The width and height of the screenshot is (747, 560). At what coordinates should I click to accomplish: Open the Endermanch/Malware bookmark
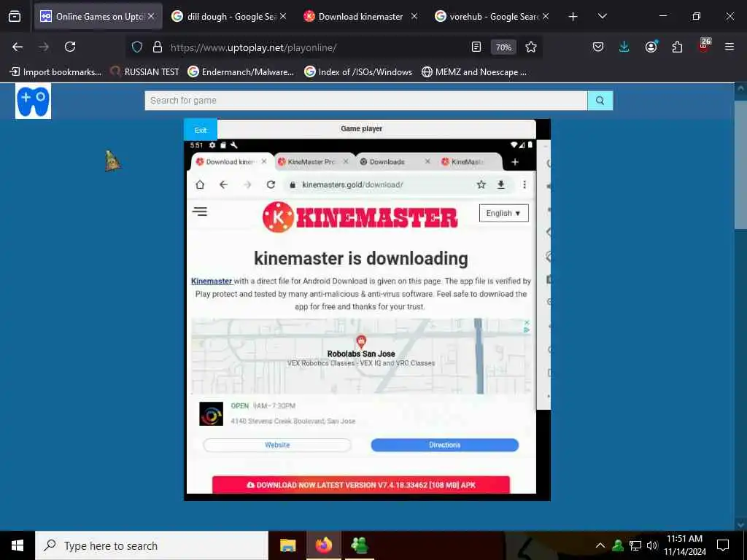pyautogui.click(x=241, y=72)
